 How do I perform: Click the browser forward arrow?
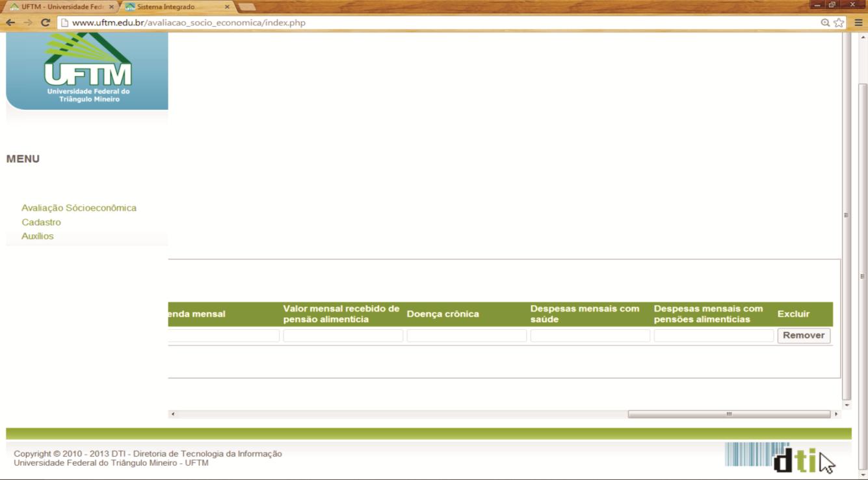[x=27, y=23]
